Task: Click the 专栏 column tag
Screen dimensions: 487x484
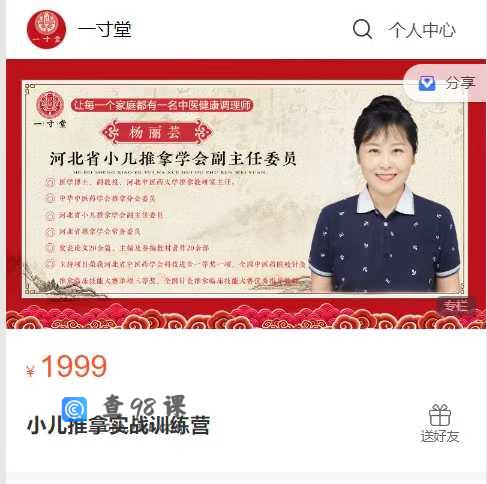Action: 455,305
